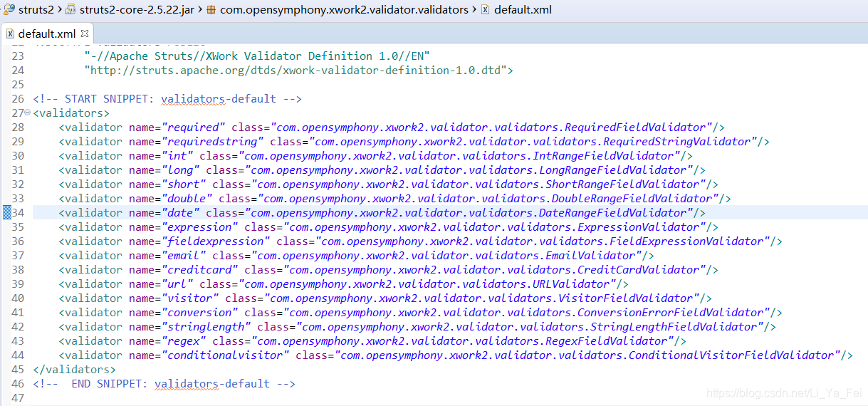Viewport: 868px width, 406px height.
Task: Collapse the validators element fold on line 27
Action: 27,113
